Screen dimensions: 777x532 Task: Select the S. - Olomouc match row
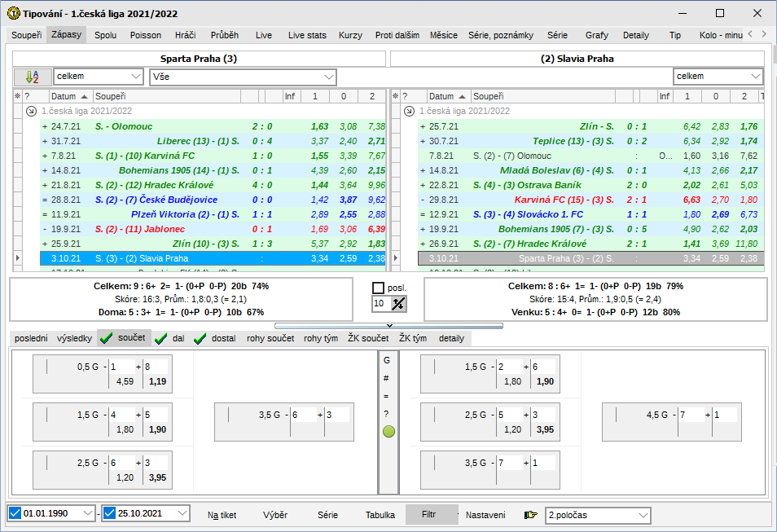pos(213,126)
